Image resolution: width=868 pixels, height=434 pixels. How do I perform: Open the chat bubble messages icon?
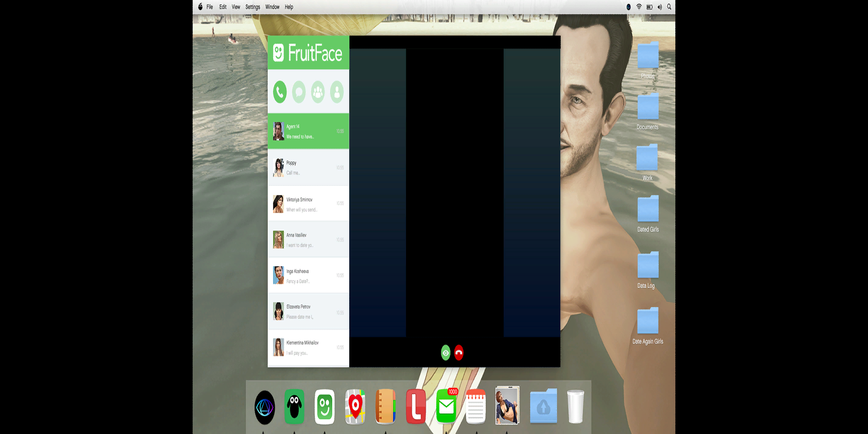[299, 92]
